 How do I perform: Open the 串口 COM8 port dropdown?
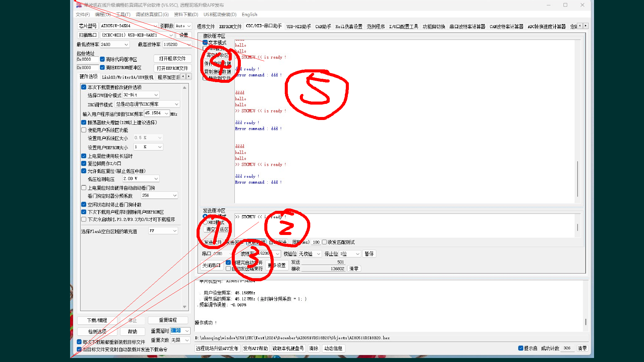[x=221, y=254]
